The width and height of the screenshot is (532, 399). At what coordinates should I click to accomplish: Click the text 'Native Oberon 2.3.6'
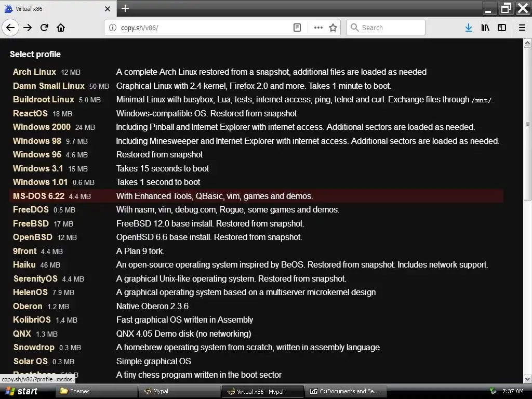pyautogui.click(x=152, y=306)
